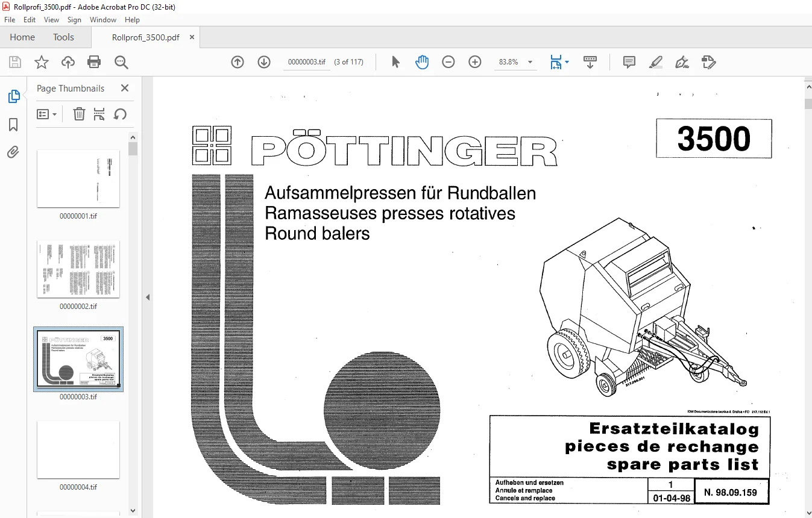
Task: Zoom in with the plus icon
Action: 475,62
